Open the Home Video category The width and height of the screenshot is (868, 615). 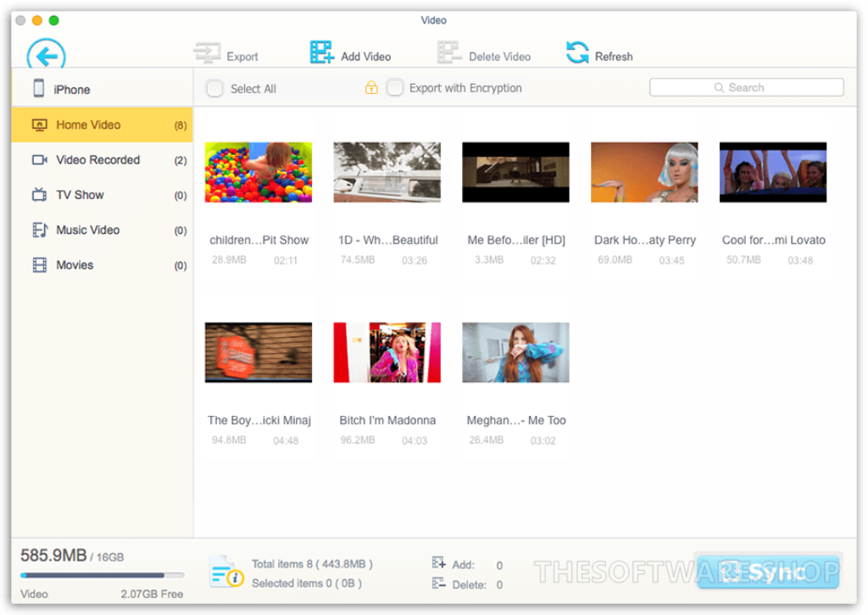102,125
